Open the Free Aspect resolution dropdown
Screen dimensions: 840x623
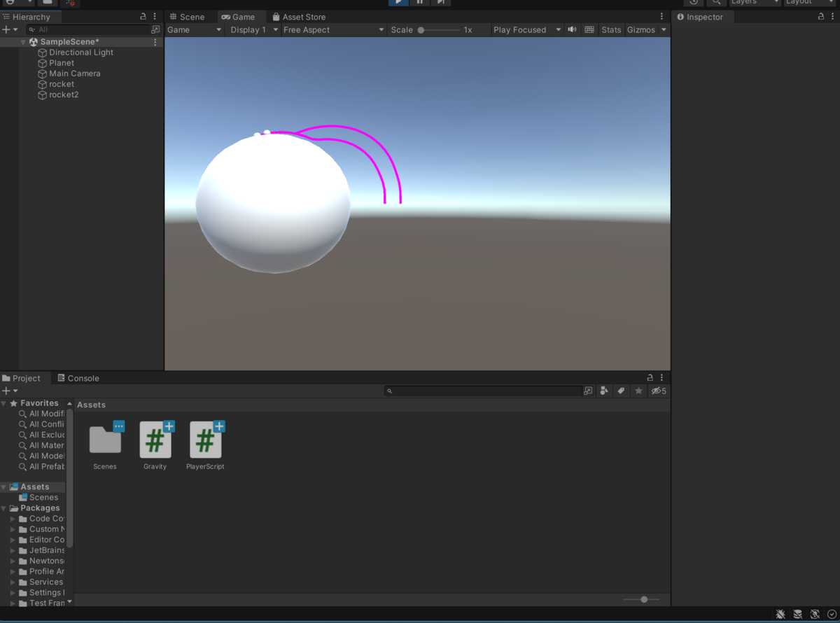pos(333,29)
